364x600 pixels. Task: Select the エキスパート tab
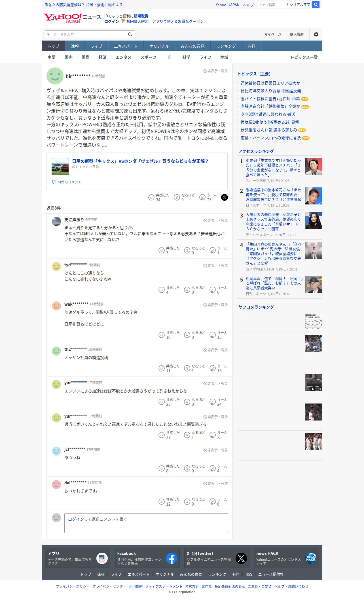pyautogui.click(x=126, y=46)
